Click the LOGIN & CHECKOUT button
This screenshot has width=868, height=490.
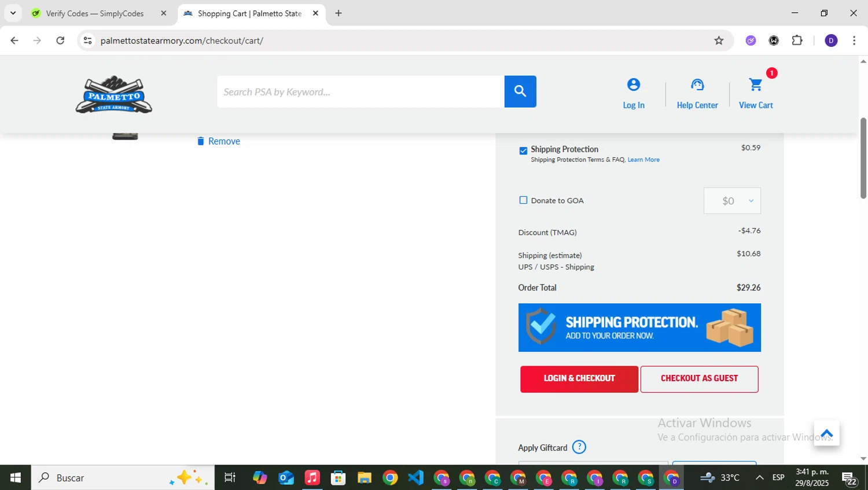[x=579, y=379]
